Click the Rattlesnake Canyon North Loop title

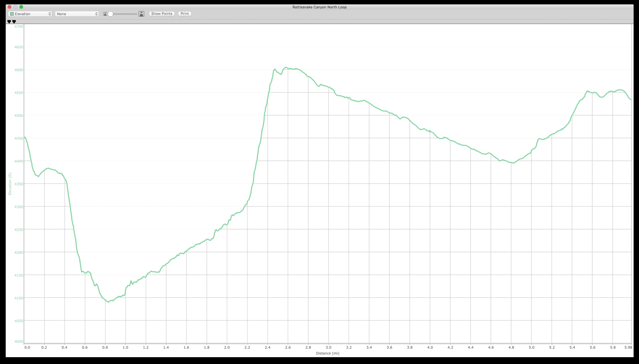click(319, 7)
